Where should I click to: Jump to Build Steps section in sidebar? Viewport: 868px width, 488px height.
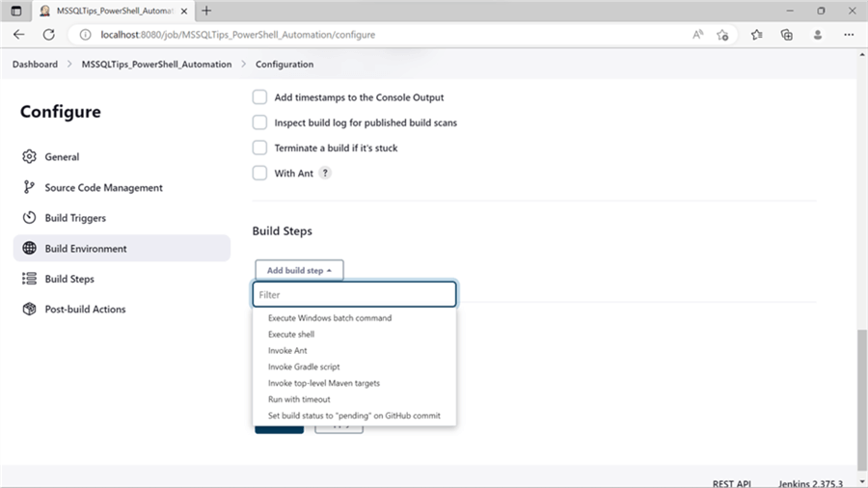pos(122,279)
